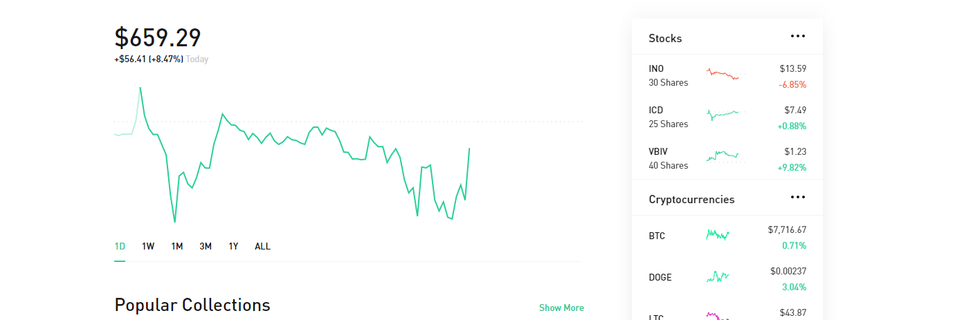Select the 1Y time range

(234, 246)
